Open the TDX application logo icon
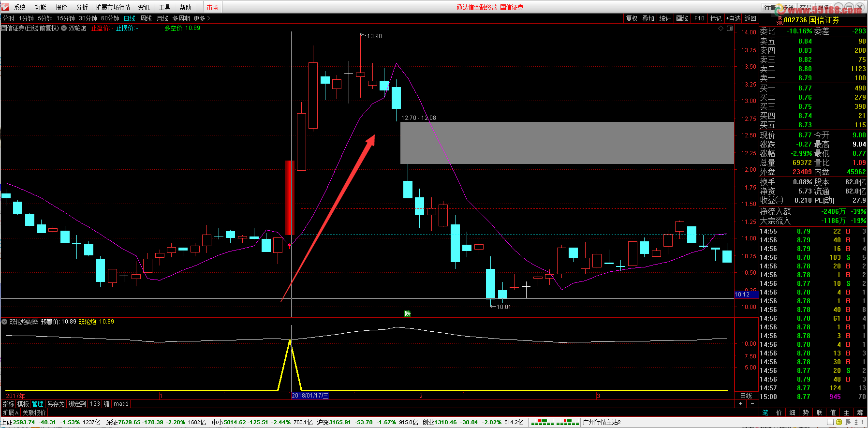 click(5, 7)
